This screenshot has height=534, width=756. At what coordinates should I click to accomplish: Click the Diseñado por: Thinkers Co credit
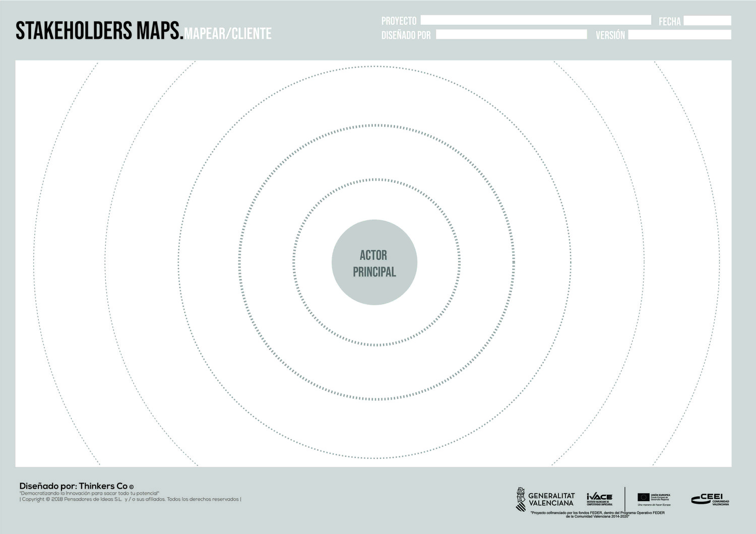pyautogui.click(x=76, y=486)
